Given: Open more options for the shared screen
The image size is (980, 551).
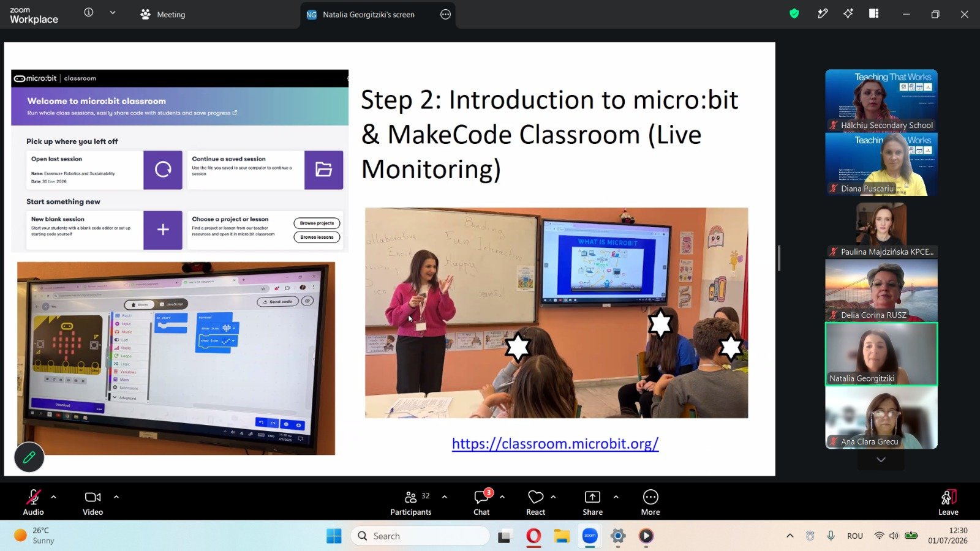Looking at the screenshot, I should 445,14.
